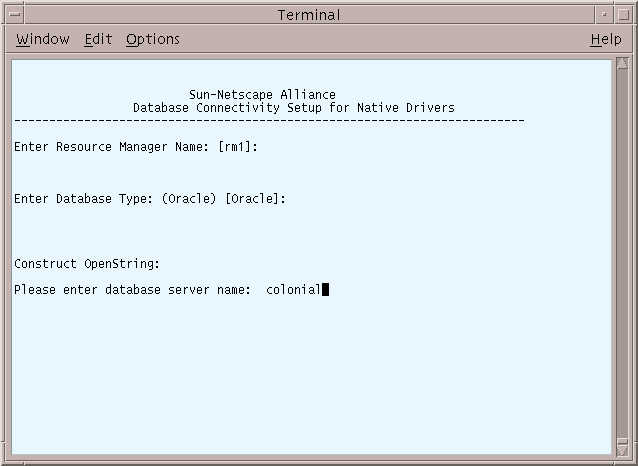Image resolution: width=638 pixels, height=466 pixels.
Task: Click the 'Enter Database Type: (Oracle) [Oracle]:' line
Action: point(150,199)
